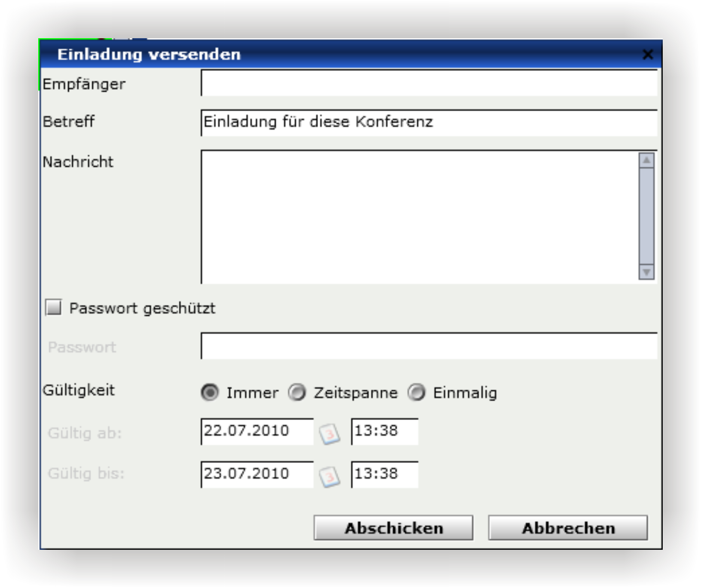Click the message scrollbar down arrow
This screenshot has width=701, height=588.
[646, 272]
